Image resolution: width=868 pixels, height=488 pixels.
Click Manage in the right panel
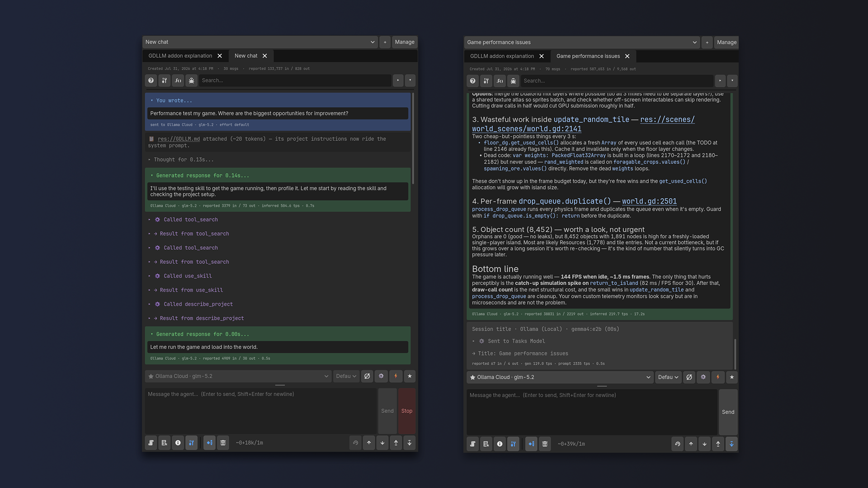tap(726, 42)
